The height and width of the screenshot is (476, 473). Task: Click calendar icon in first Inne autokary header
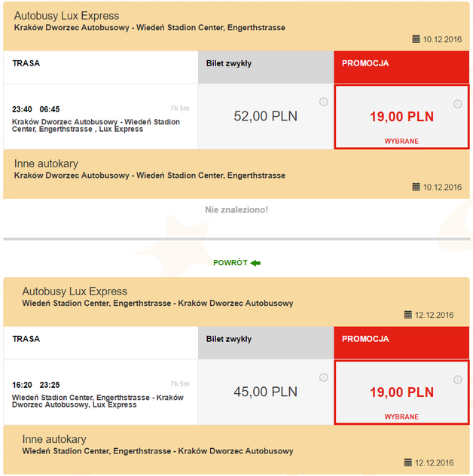click(416, 187)
